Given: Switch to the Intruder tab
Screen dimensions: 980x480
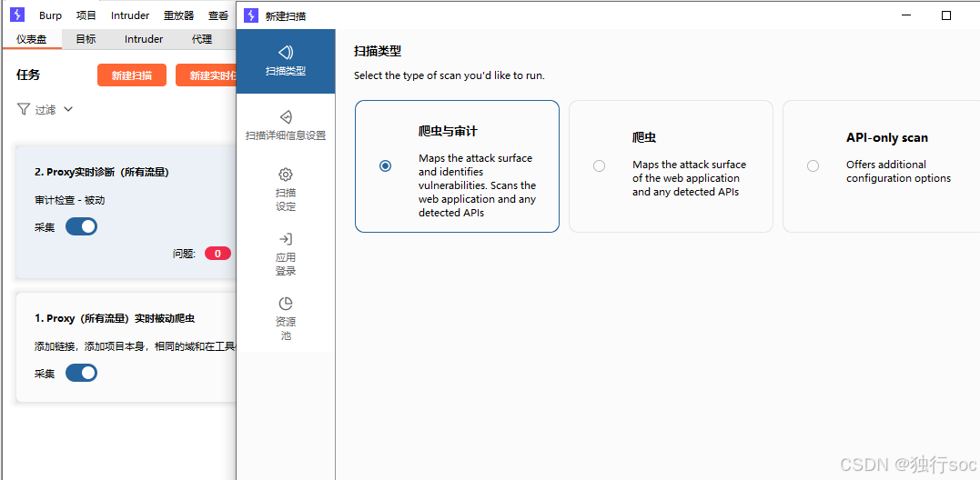Looking at the screenshot, I should (x=144, y=39).
